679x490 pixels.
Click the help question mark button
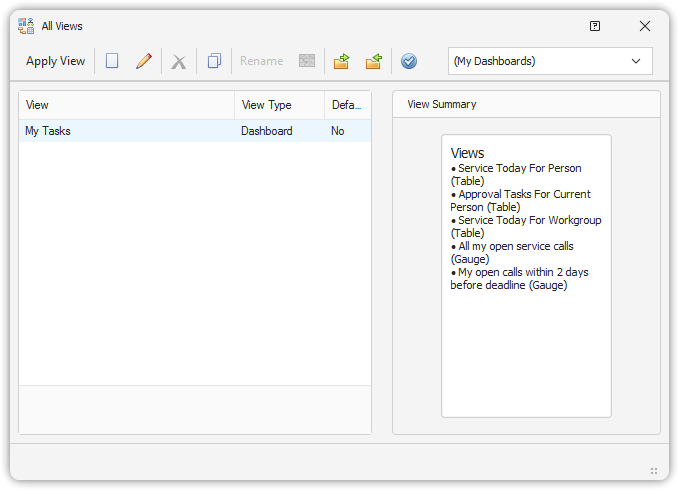click(x=595, y=26)
